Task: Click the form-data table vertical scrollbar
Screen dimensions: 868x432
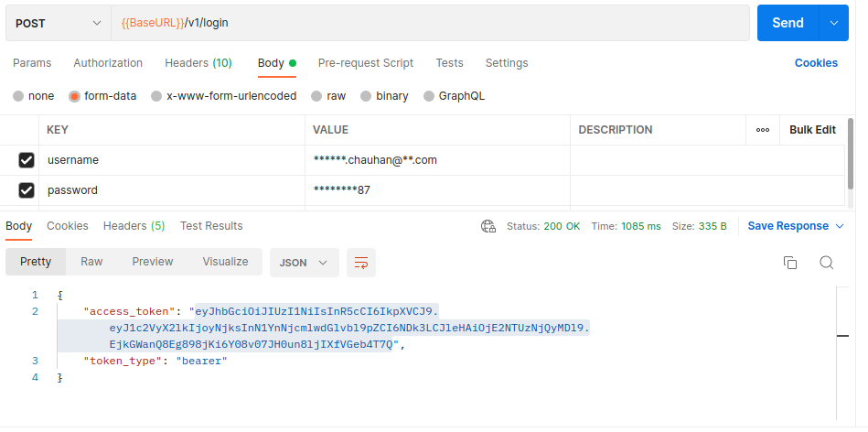Action: coord(851,153)
